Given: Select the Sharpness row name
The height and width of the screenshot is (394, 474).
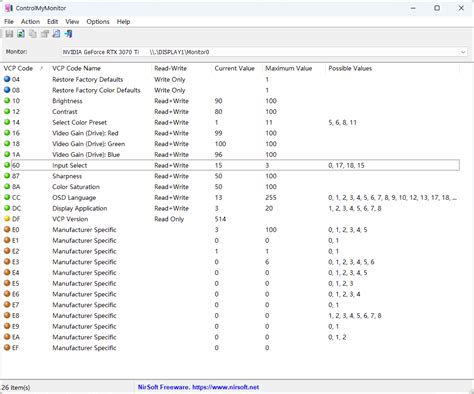Looking at the screenshot, I should tap(67, 176).
